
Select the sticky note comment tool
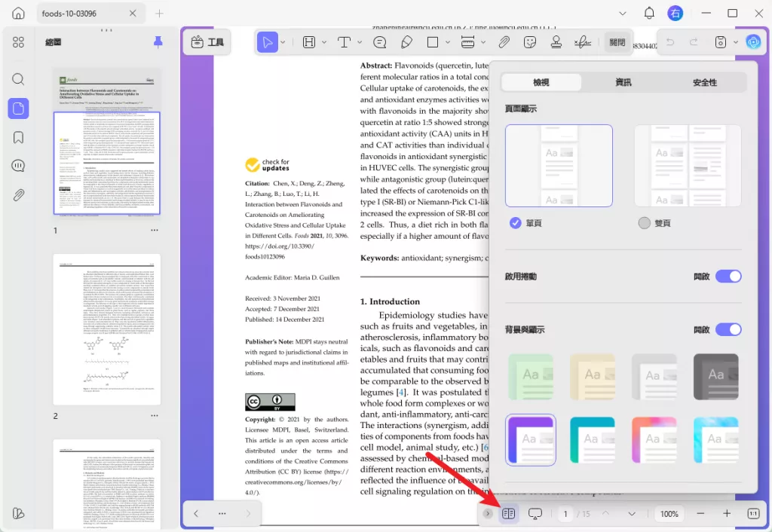pos(380,42)
